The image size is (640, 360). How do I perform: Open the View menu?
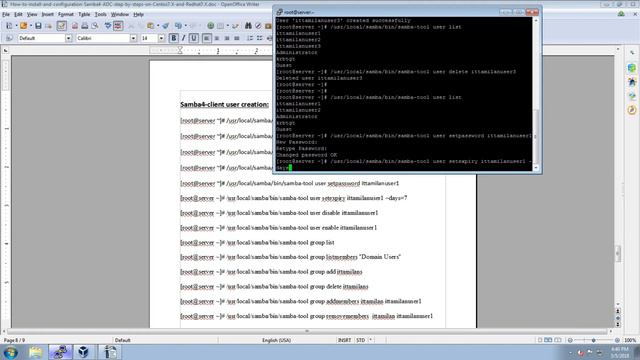pos(32,14)
